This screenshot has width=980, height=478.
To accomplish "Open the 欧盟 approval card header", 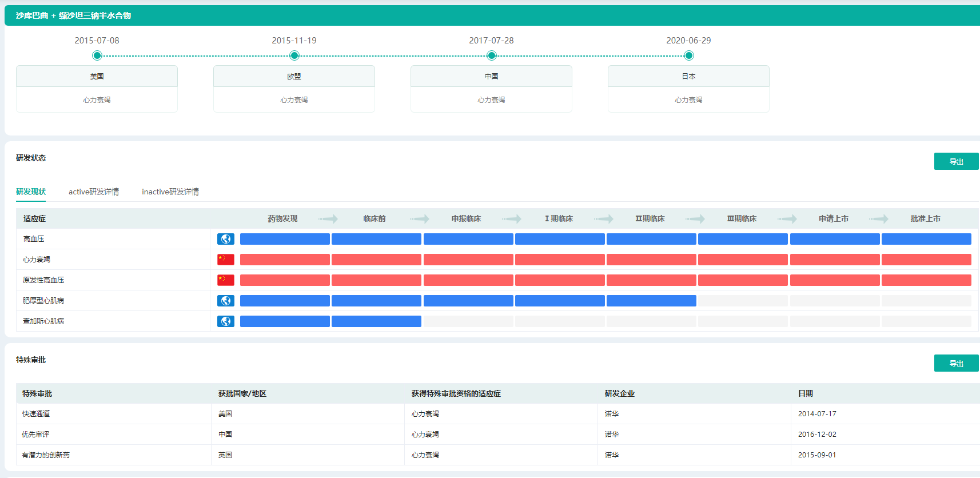I will point(294,77).
